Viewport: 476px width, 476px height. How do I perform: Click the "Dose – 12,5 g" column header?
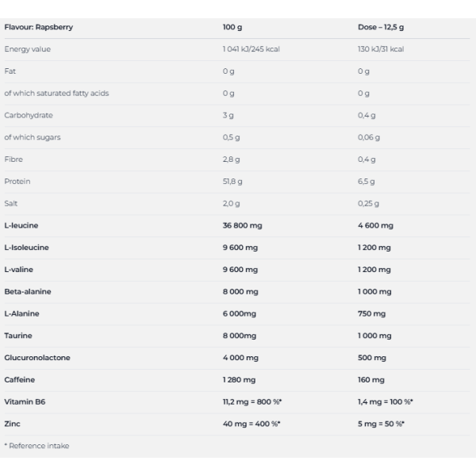click(380, 27)
